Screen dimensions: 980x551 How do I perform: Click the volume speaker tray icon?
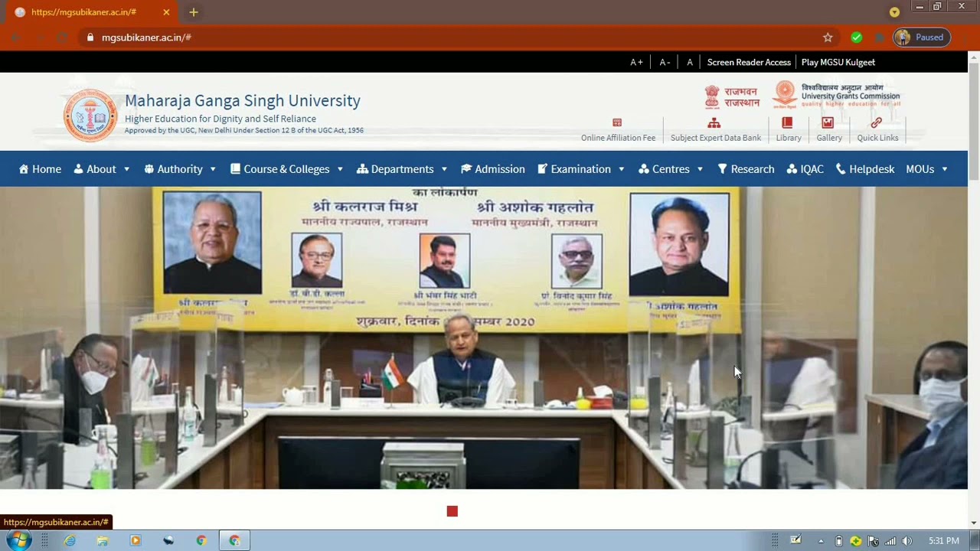907,541
